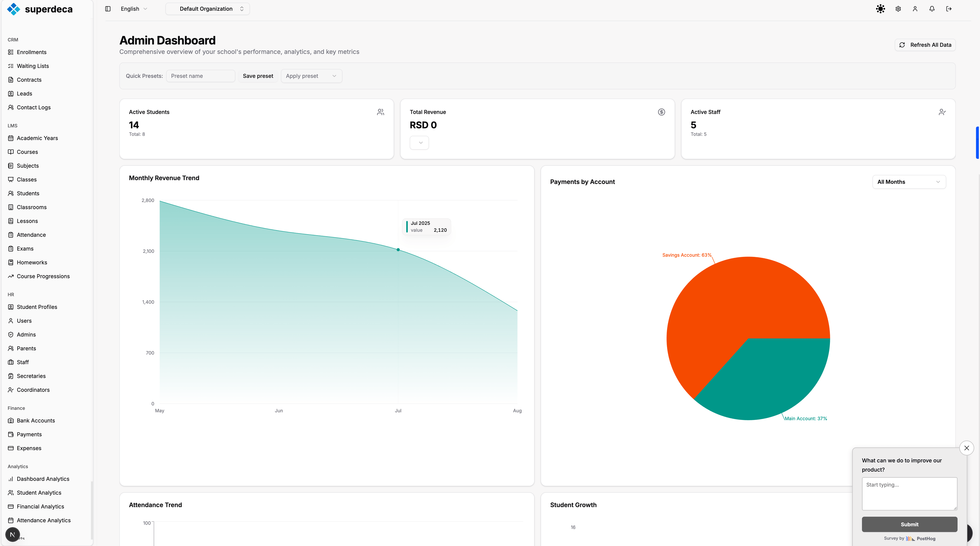The height and width of the screenshot is (546, 980).
Task: Toggle the sidebar collapse icon
Action: [108, 9]
